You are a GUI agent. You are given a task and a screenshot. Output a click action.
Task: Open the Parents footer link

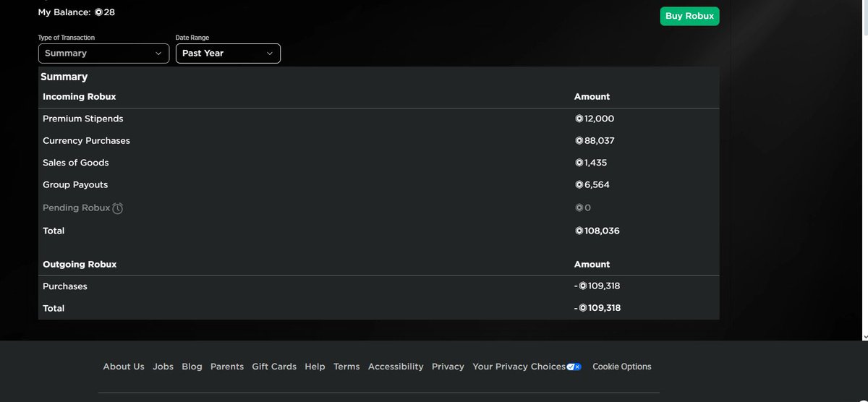coord(227,367)
